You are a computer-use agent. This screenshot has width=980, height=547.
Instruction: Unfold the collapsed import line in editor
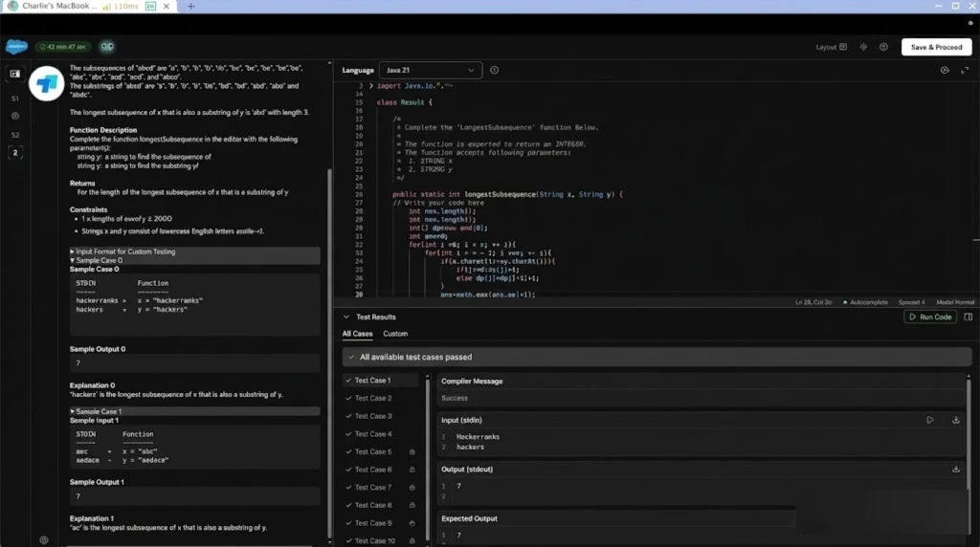click(370, 86)
